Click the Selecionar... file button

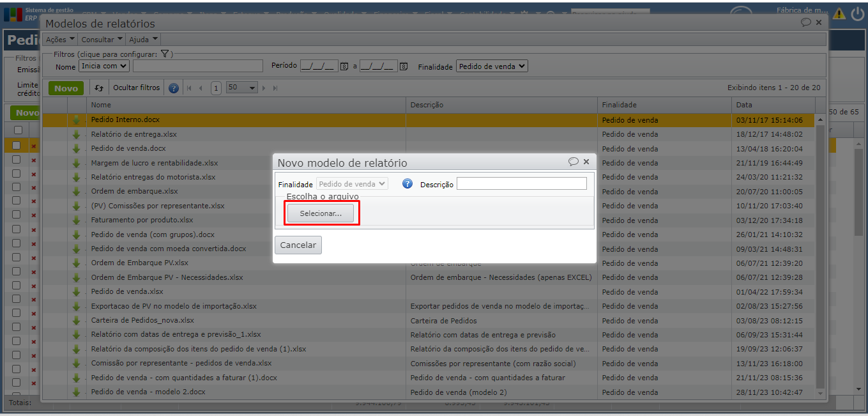pos(321,213)
